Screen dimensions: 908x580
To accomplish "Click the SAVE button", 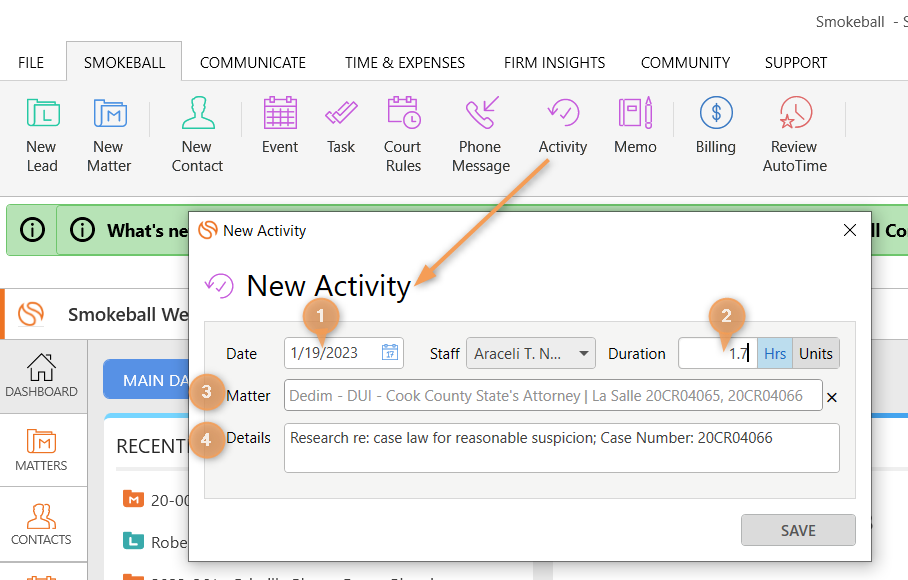I will click(798, 530).
